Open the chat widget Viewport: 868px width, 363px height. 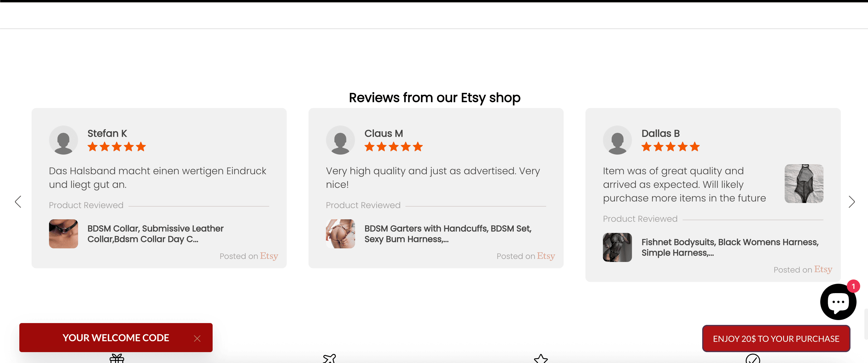[x=838, y=302]
